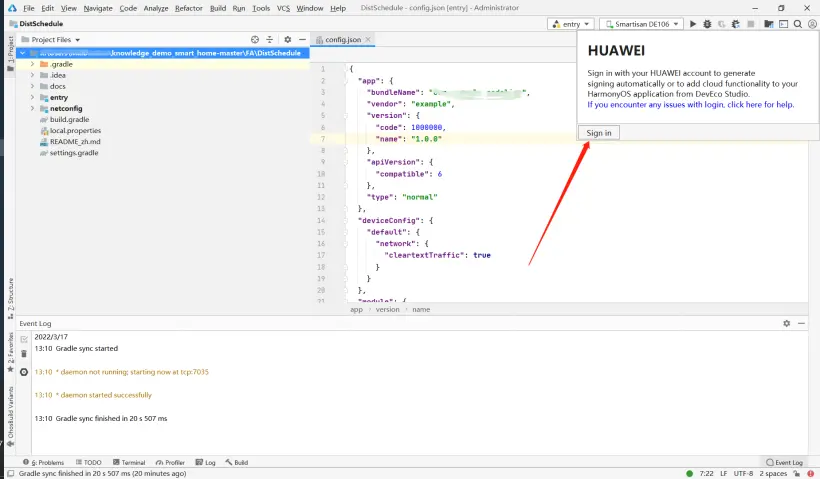Open the Terminal tool window tab
820x479 pixels.
[129, 463]
